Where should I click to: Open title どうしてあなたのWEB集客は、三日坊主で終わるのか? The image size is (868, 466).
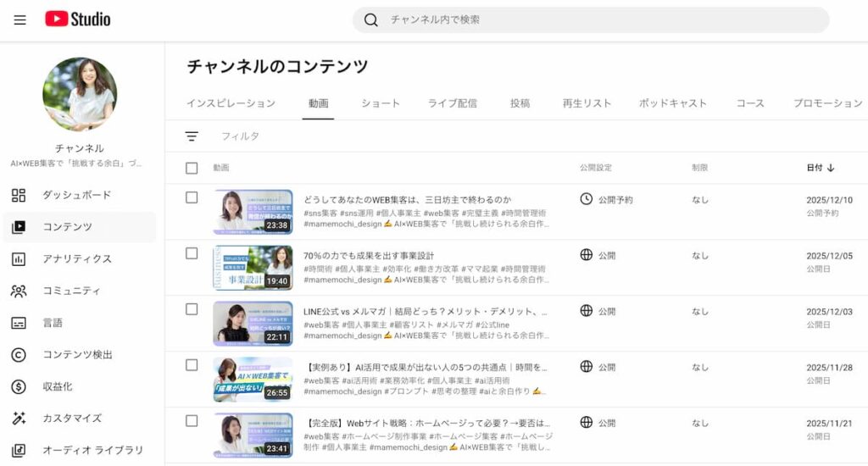(x=407, y=200)
